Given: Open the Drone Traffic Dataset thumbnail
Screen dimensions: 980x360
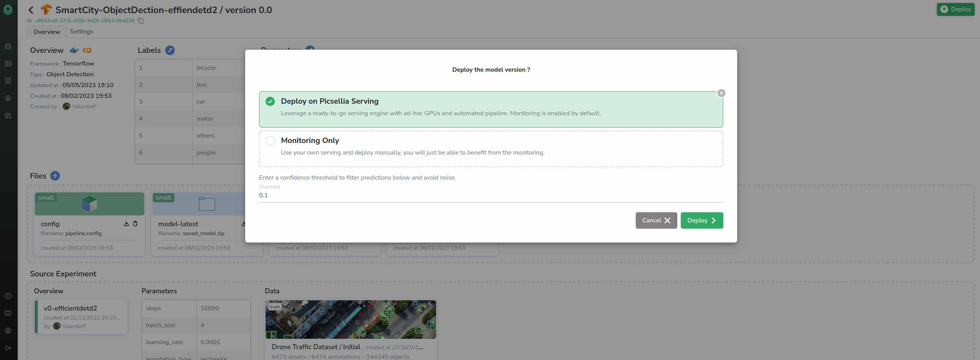Looking at the screenshot, I should click(x=351, y=320).
